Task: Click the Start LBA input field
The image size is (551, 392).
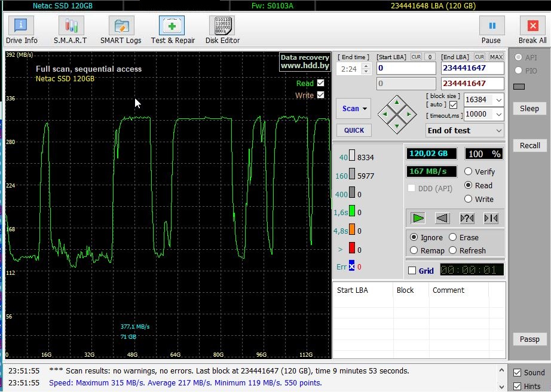Action: (x=406, y=69)
